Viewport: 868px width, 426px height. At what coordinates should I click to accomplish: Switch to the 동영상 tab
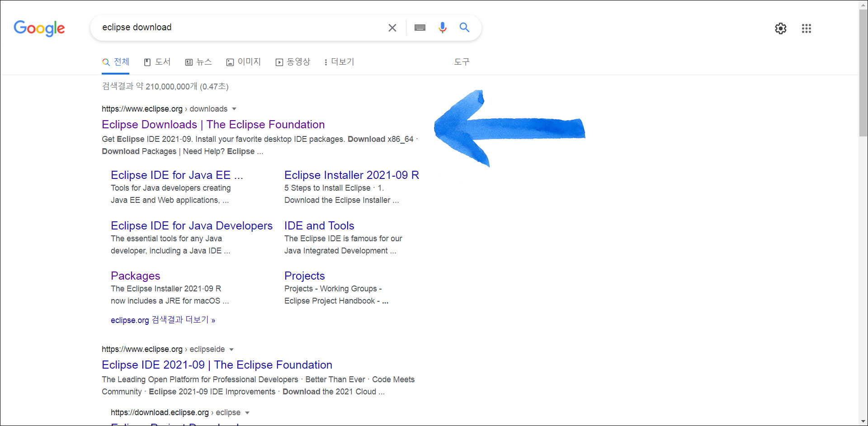click(x=293, y=62)
